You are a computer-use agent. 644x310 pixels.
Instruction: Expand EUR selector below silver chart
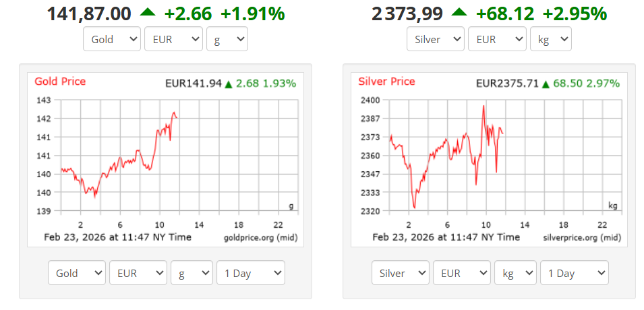click(462, 273)
